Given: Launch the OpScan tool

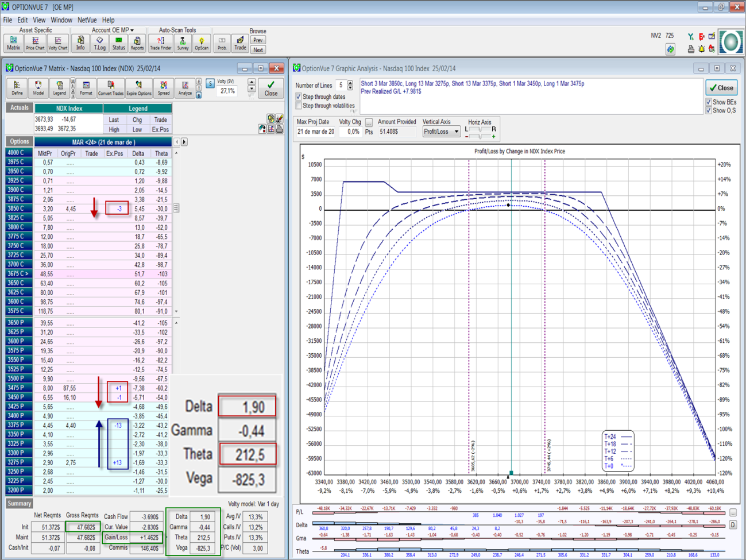Looking at the screenshot, I should 202,43.
